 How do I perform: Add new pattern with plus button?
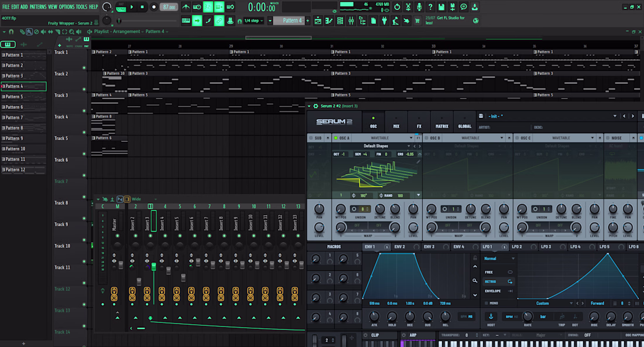307,21
